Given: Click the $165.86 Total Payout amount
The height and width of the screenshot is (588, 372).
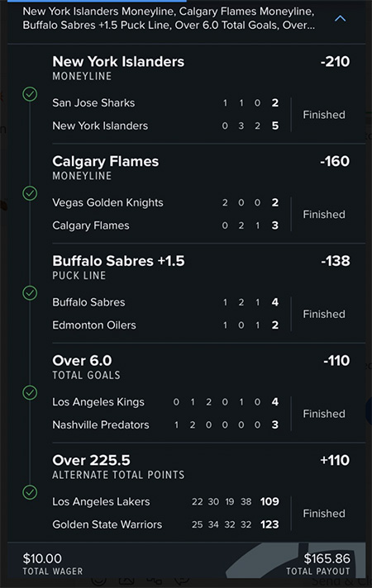Looking at the screenshot, I should 327,559.
